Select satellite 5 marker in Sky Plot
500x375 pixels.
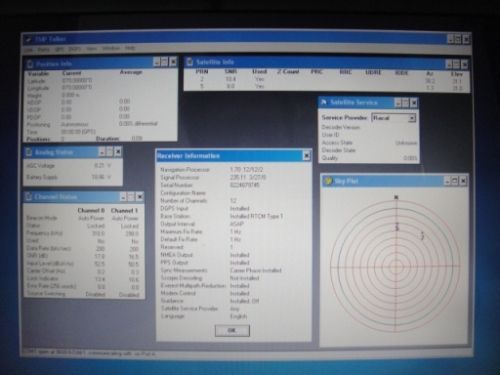click(397, 227)
